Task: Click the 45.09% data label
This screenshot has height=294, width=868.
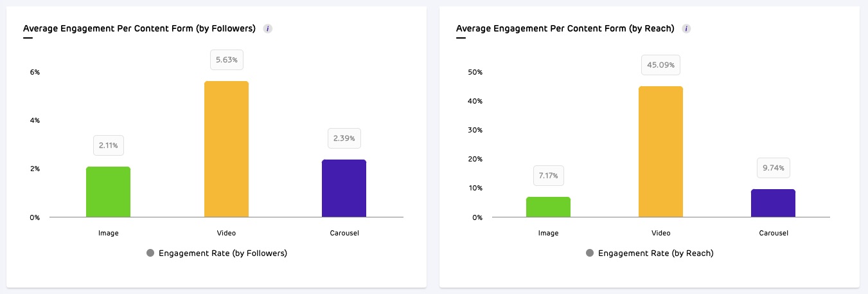Action: coord(660,65)
